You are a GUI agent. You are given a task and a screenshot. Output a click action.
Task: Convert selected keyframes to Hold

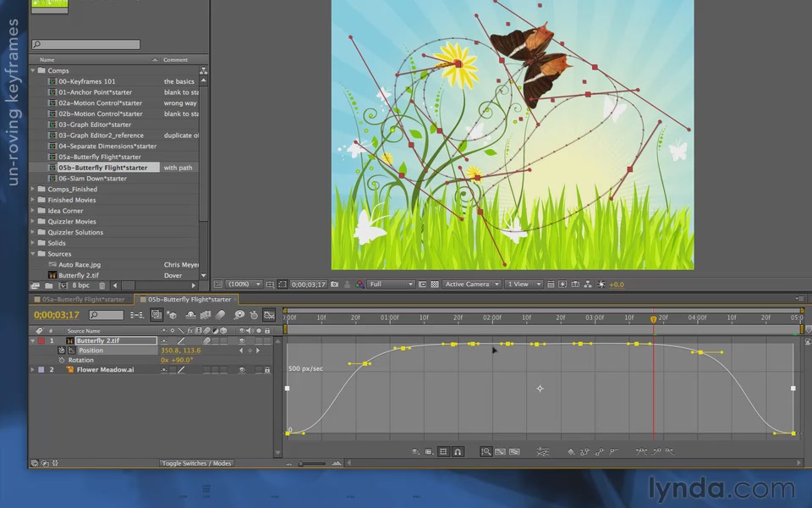pyautogui.click(x=584, y=451)
